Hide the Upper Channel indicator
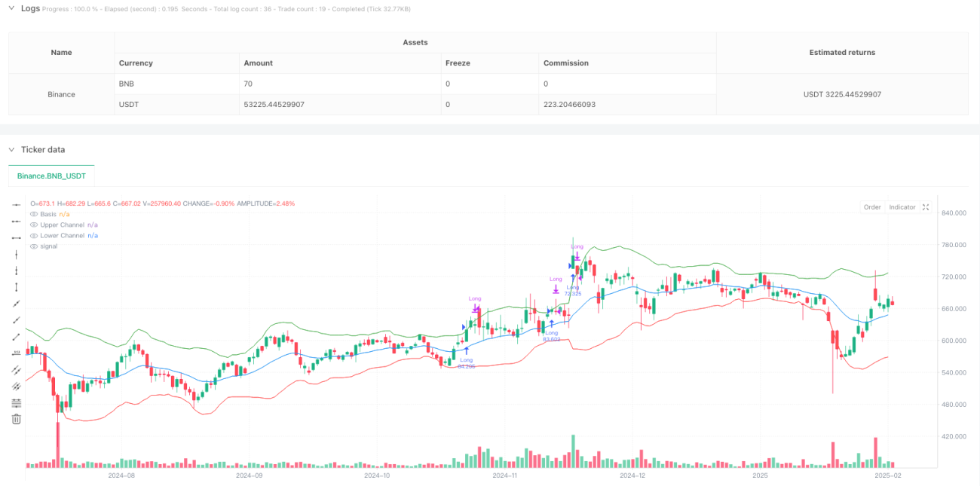 (33, 225)
